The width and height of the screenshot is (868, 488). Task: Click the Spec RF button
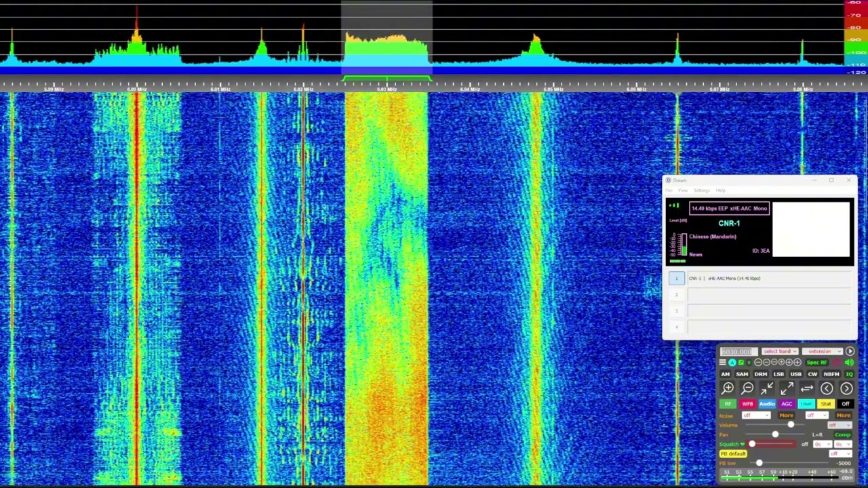tap(816, 363)
